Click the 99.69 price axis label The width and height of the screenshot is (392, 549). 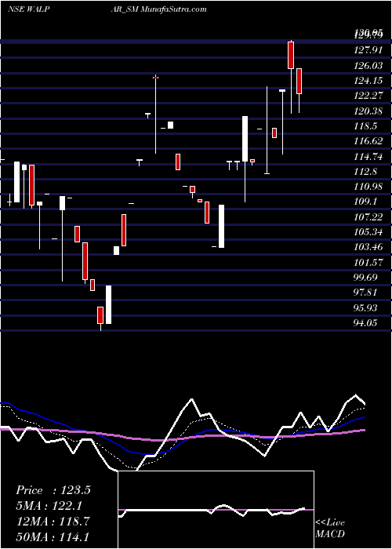click(x=366, y=278)
